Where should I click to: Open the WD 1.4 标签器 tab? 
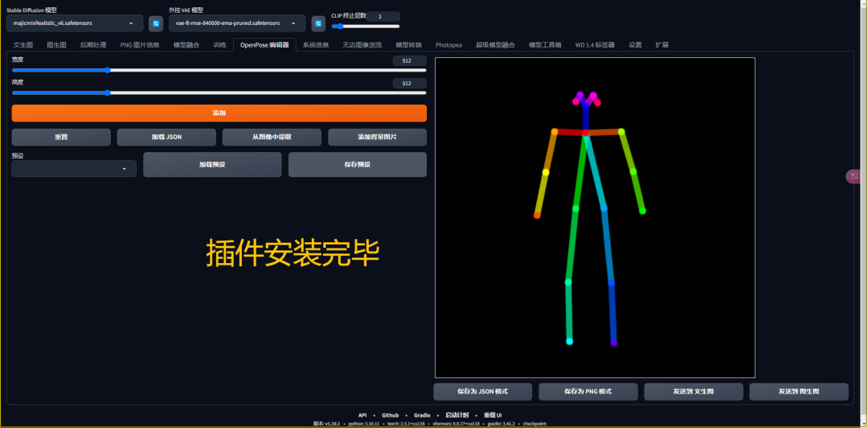pyautogui.click(x=595, y=45)
